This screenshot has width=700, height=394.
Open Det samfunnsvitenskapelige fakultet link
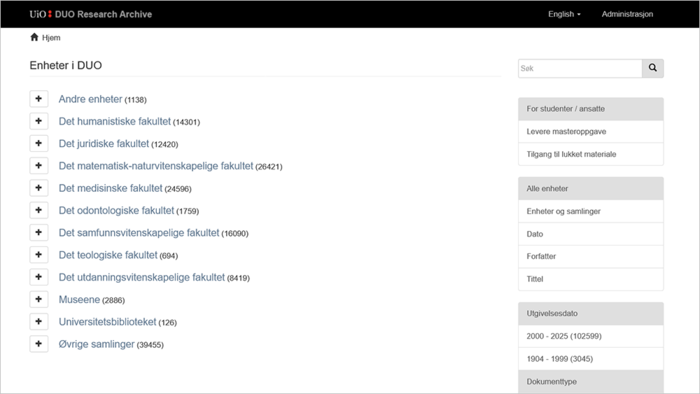139,233
